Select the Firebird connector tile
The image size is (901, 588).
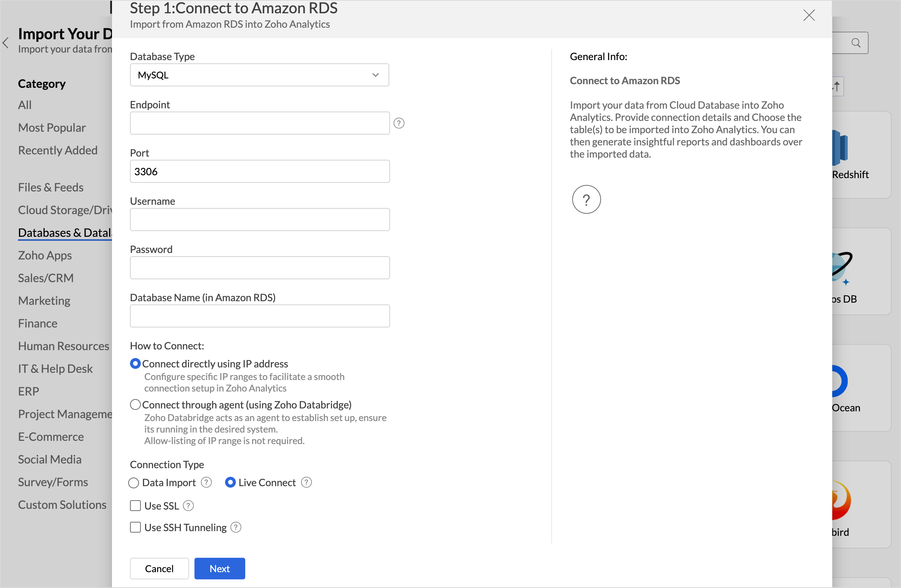point(861,505)
